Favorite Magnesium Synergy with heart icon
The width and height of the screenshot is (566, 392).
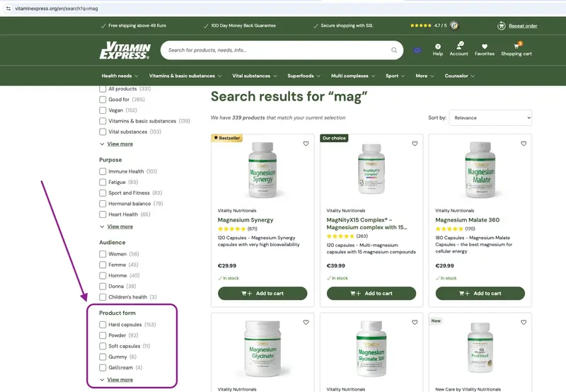[x=306, y=144]
